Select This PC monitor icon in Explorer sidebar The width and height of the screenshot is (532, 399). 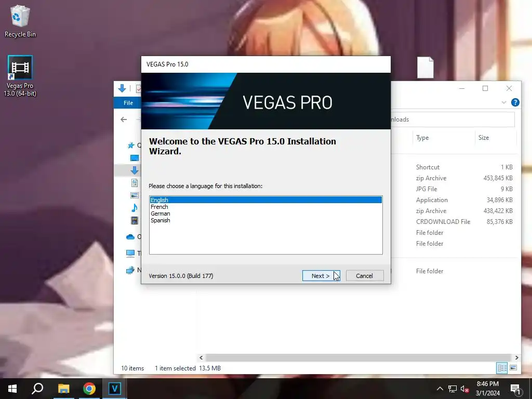click(x=130, y=253)
